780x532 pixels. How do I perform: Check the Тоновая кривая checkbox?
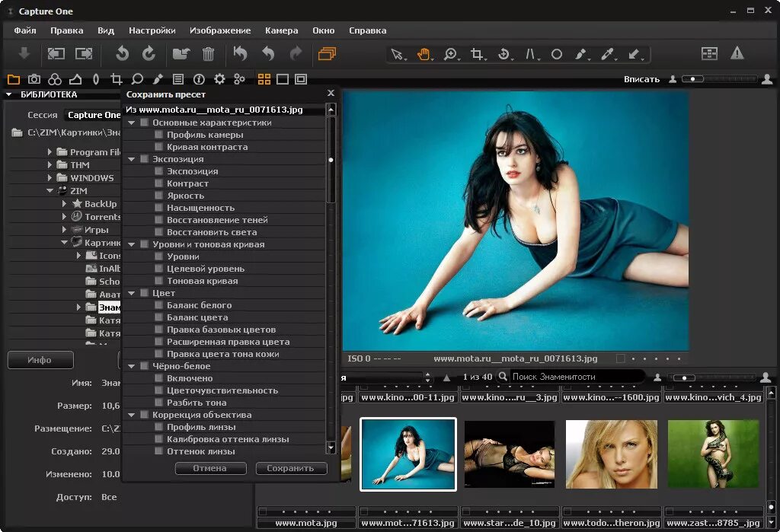pos(158,281)
